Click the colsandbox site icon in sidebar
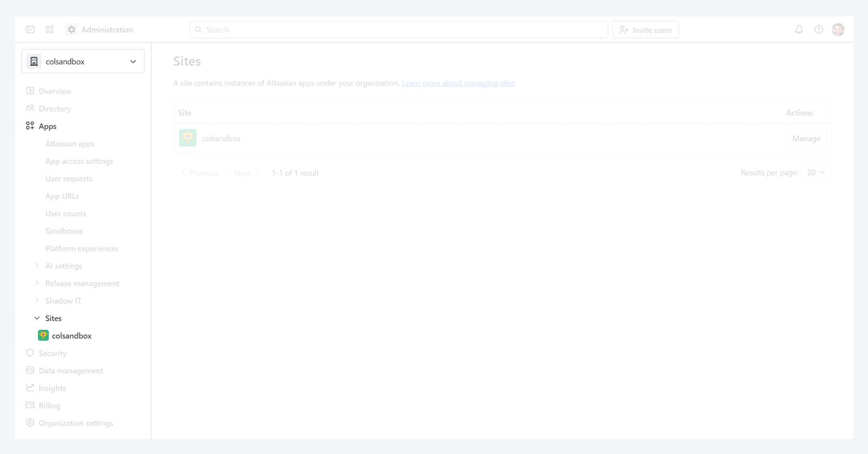This screenshot has height=454, width=868. coord(43,336)
